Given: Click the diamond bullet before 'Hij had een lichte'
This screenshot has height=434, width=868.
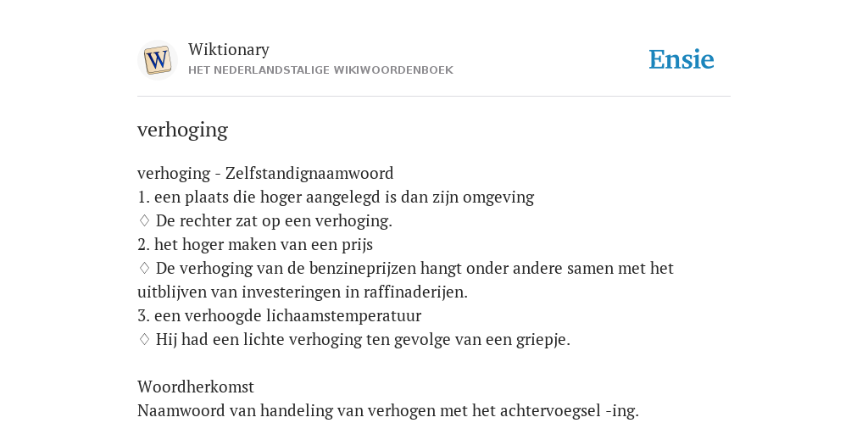Looking at the screenshot, I should (144, 339).
